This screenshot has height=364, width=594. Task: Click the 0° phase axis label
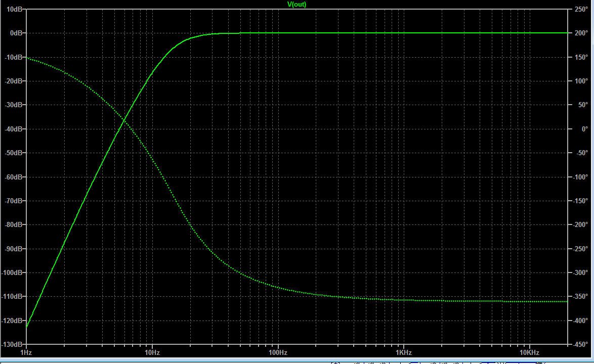click(584, 129)
